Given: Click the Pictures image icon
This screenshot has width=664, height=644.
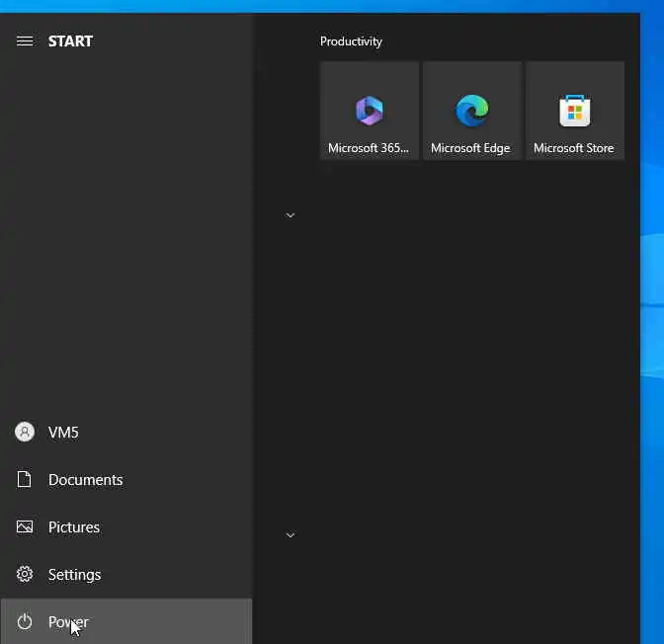Looking at the screenshot, I should (x=25, y=526).
